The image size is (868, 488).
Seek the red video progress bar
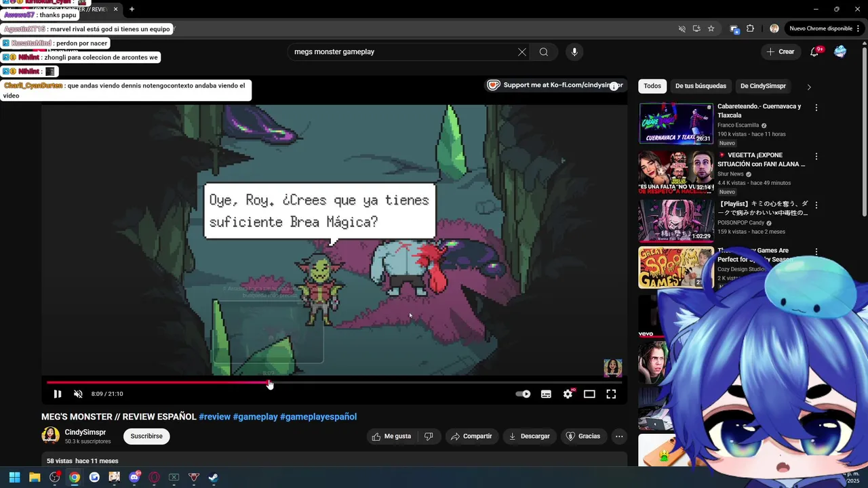[334, 382]
